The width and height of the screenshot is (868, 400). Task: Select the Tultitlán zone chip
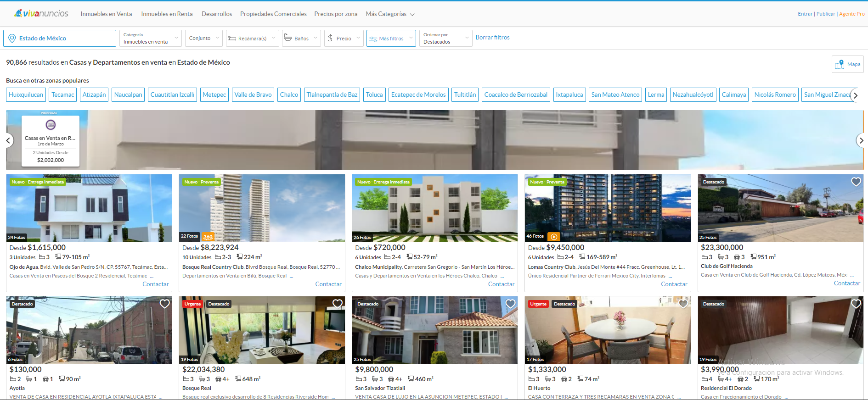tap(465, 95)
